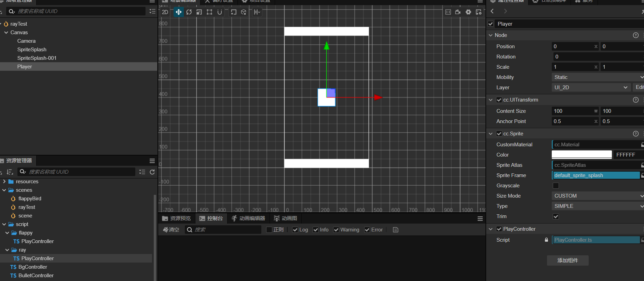Switch to the 动画编辑器 tab

click(x=248, y=218)
